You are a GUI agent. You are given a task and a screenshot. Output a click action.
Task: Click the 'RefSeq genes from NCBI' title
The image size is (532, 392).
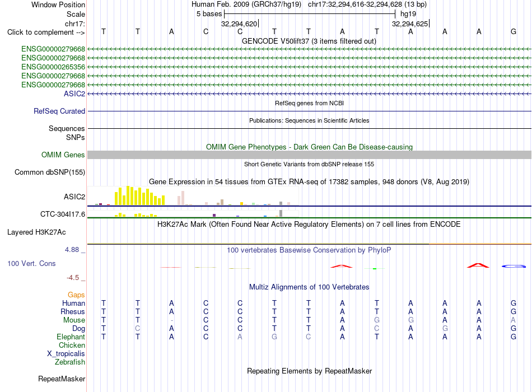309,103
